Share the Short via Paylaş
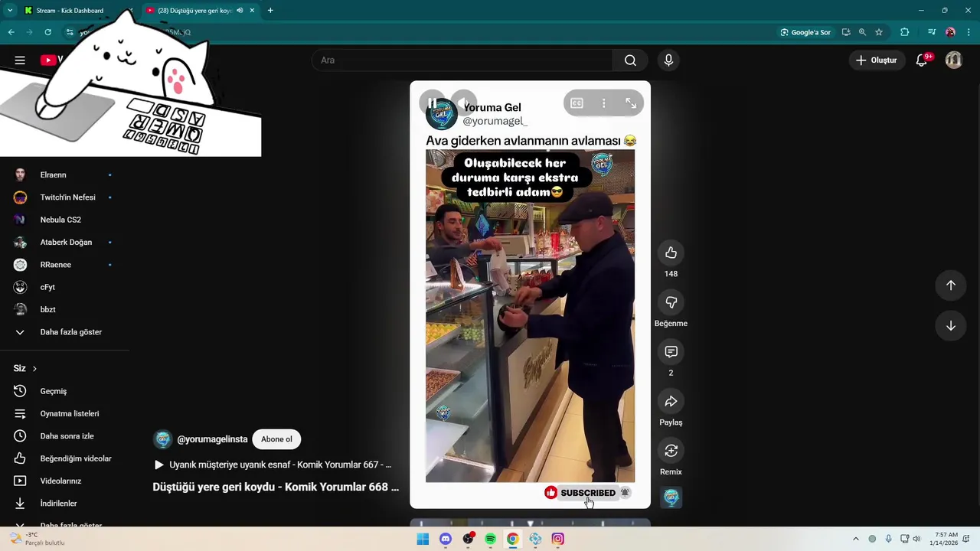 671,402
